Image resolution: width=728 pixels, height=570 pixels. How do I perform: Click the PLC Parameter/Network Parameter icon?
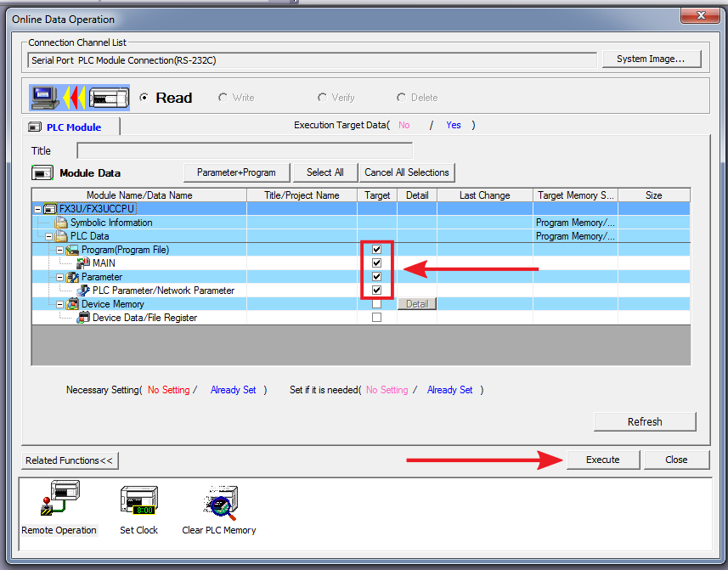pyautogui.click(x=83, y=291)
